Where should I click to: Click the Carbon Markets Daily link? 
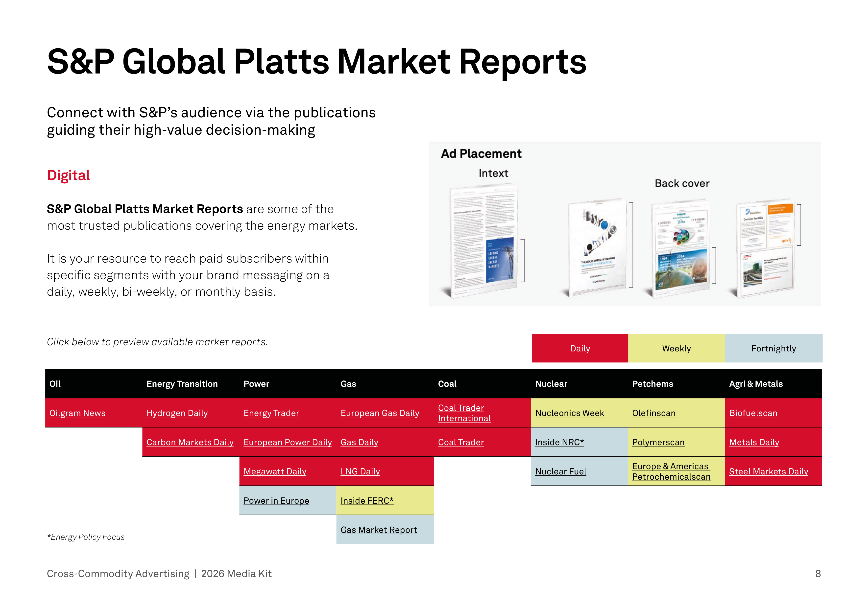click(x=190, y=442)
